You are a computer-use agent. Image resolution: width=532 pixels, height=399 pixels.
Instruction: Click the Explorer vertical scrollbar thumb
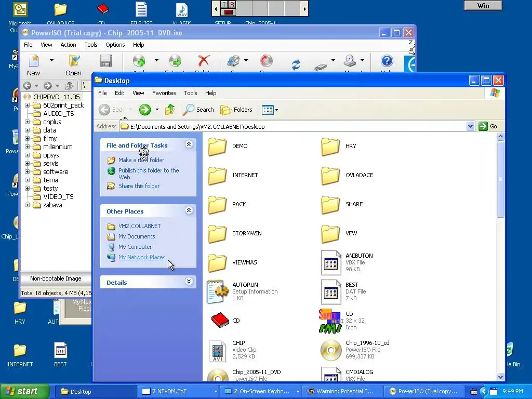click(x=500, y=179)
